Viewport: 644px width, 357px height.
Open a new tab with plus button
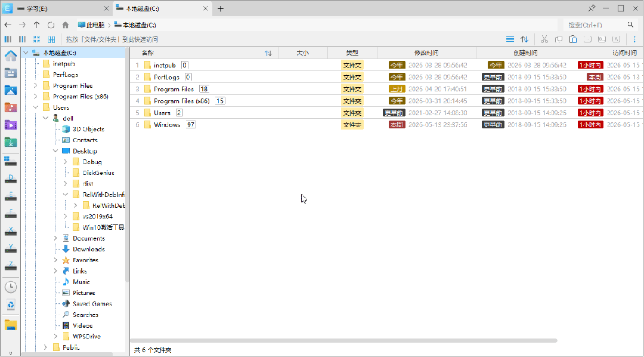[221, 8]
